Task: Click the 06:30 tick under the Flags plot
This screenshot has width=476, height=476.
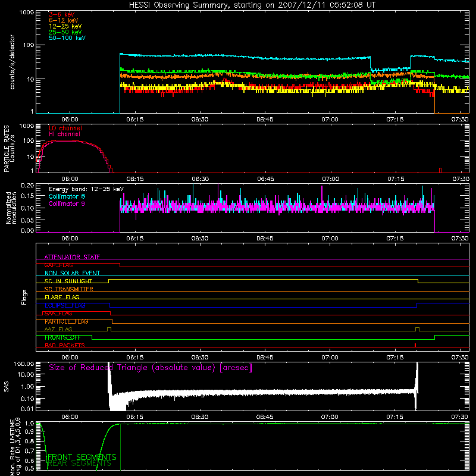Action: [x=200, y=358]
